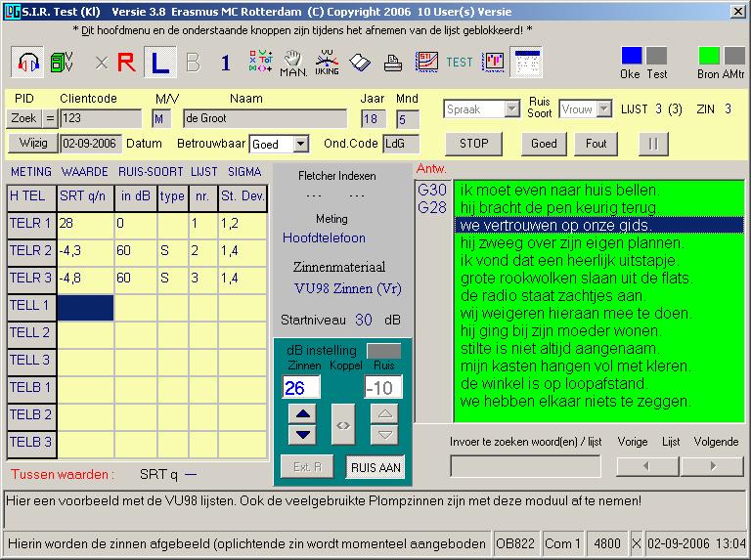Mark the sentence as Goed
Screen dimensions: 751x560
[544, 144]
